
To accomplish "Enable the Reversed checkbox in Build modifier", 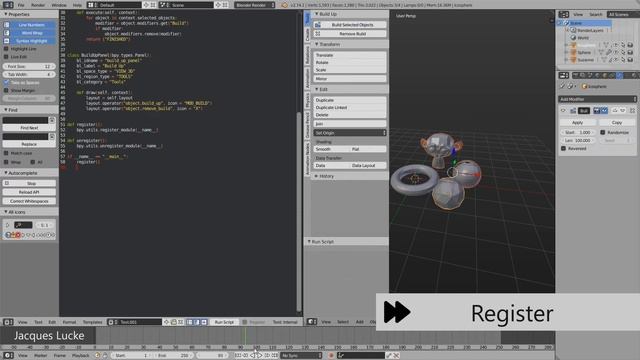I will point(563,149).
